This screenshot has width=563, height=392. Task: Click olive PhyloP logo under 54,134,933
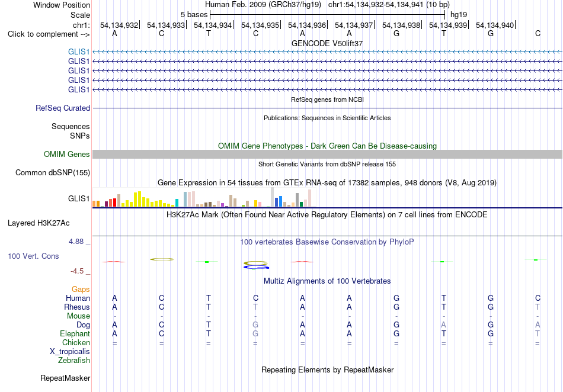pyautogui.click(x=162, y=259)
